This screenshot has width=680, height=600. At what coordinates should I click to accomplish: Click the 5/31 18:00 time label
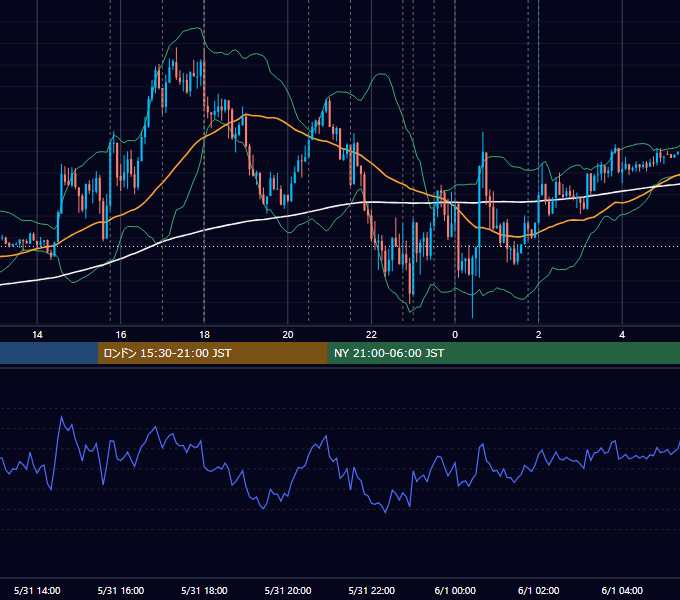(x=204, y=590)
